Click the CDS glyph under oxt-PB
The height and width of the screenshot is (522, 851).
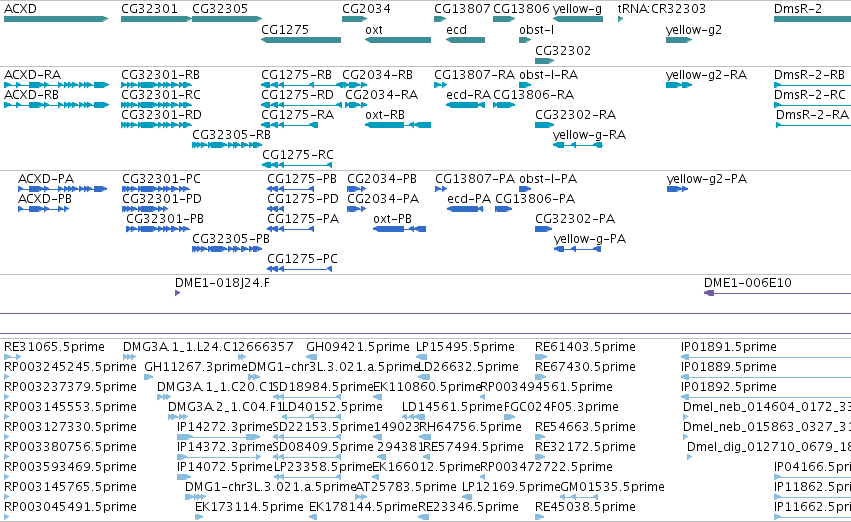399,229
